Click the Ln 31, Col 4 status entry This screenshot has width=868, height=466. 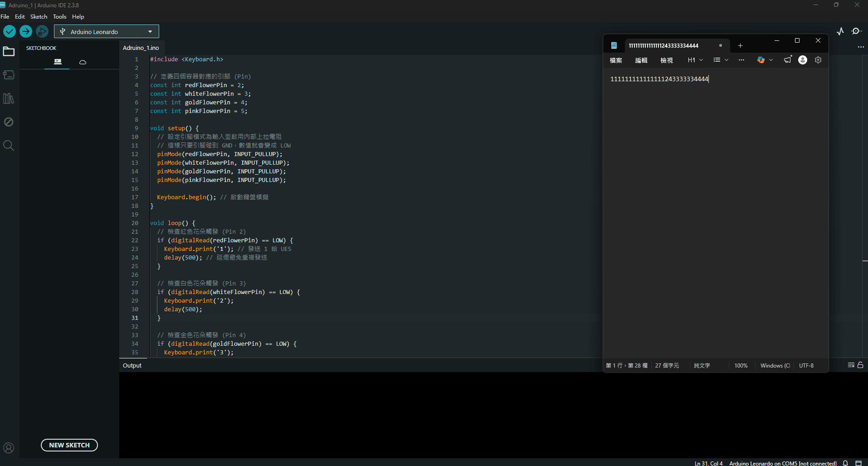pos(708,463)
